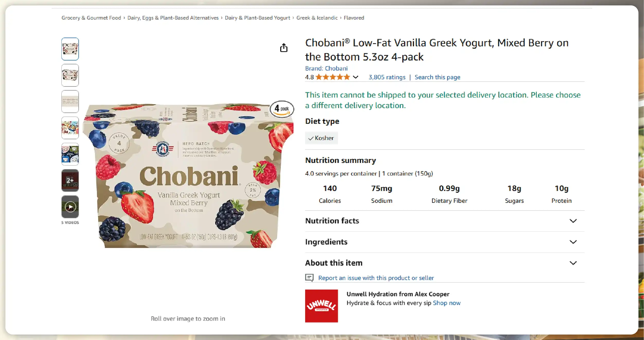Open the 2+ more images thumbnail

click(70, 180)
